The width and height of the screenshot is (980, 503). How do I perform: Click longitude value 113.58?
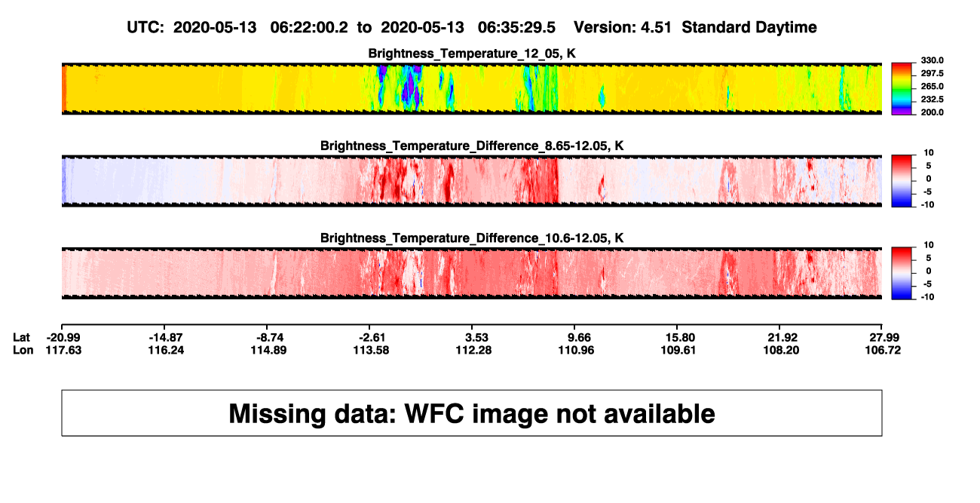[371, 350]
